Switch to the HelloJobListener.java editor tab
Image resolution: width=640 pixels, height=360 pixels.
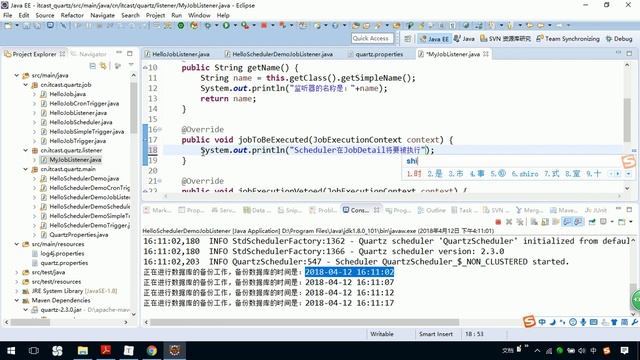[x=177, y=54]
